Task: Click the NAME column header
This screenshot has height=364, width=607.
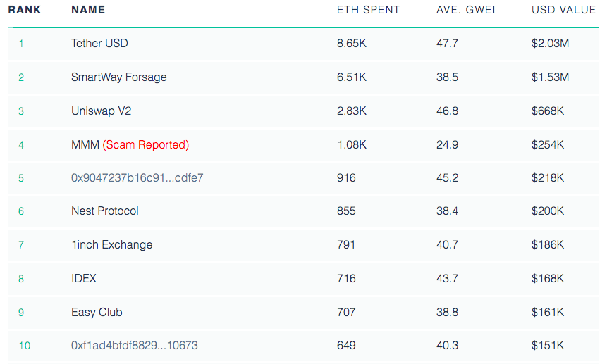Action: click(x=88, y=10)
